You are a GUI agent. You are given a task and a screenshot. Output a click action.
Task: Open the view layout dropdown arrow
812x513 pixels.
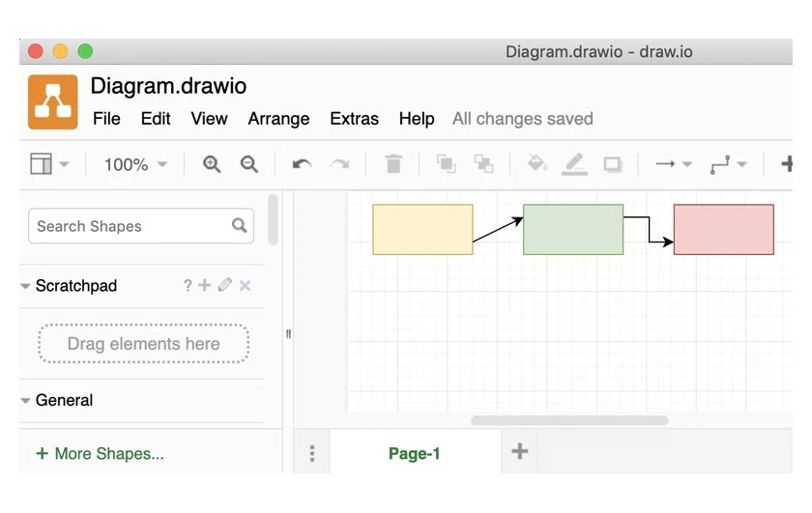tap(64, 164)
